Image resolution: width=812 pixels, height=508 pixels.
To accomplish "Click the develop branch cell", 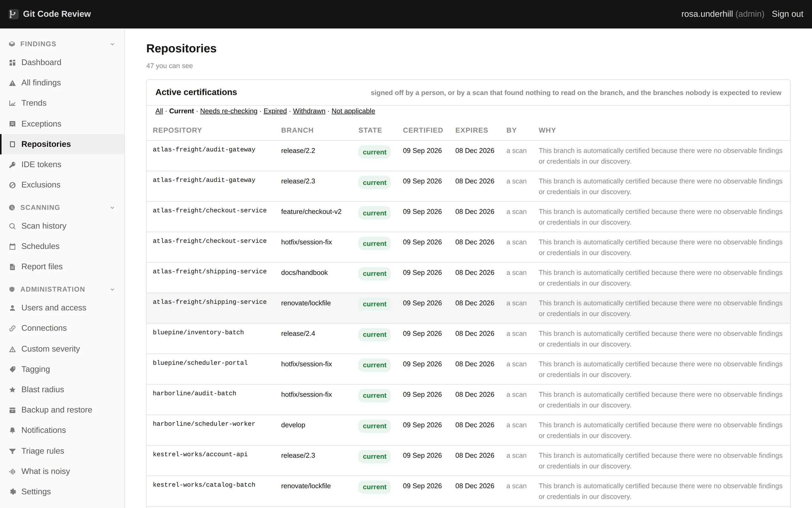I will 293,425.
